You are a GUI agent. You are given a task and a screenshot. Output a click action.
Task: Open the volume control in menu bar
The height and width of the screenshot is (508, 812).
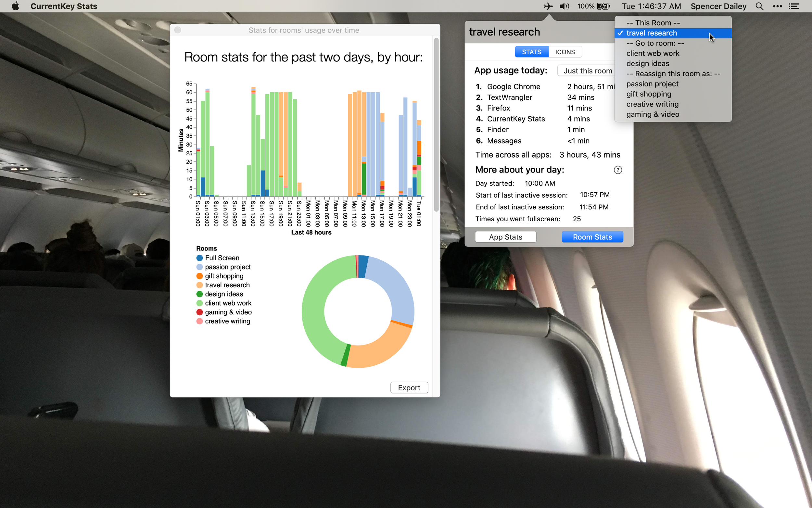click(564, 6)
